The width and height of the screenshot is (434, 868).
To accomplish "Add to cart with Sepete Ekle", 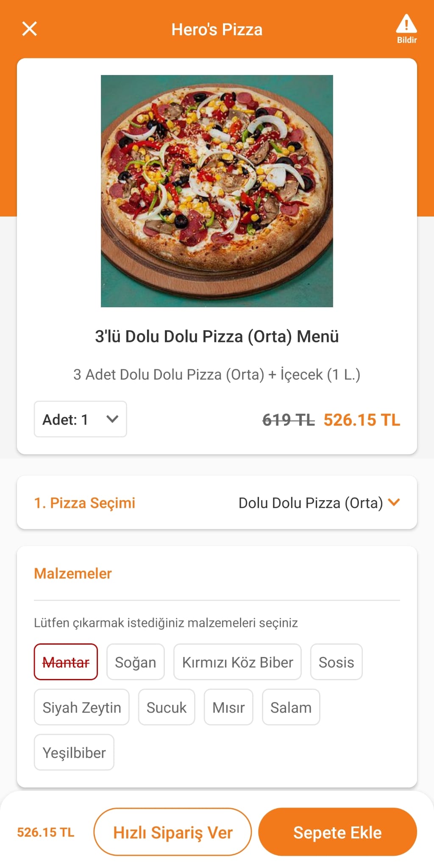I will coord(338,832).
